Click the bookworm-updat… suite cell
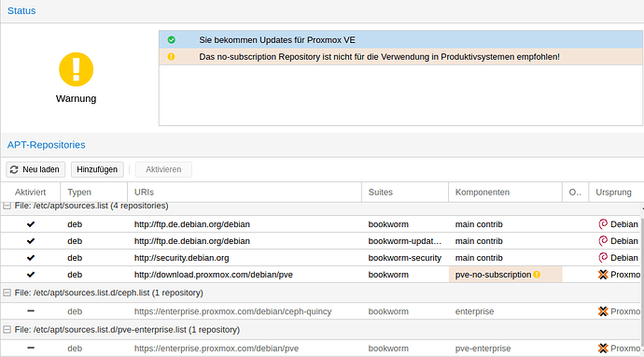Image resolution: width=644 pixels, height=357 pixels. point(404,241)
